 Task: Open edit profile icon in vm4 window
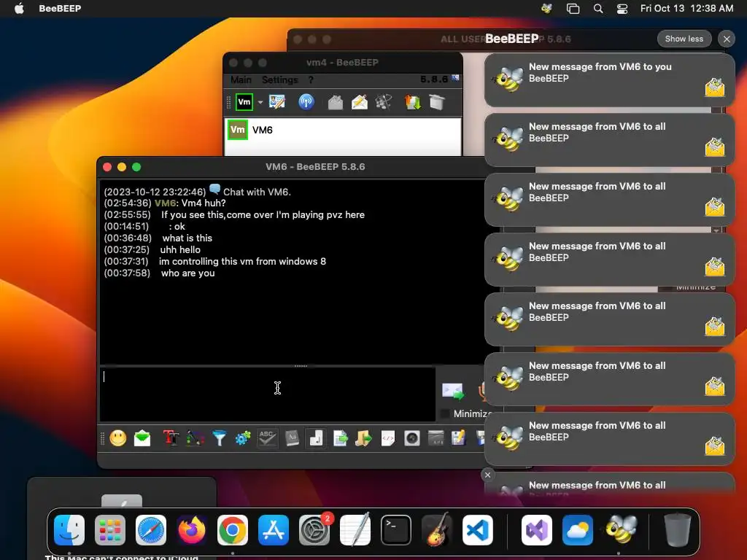coord(276,102)
